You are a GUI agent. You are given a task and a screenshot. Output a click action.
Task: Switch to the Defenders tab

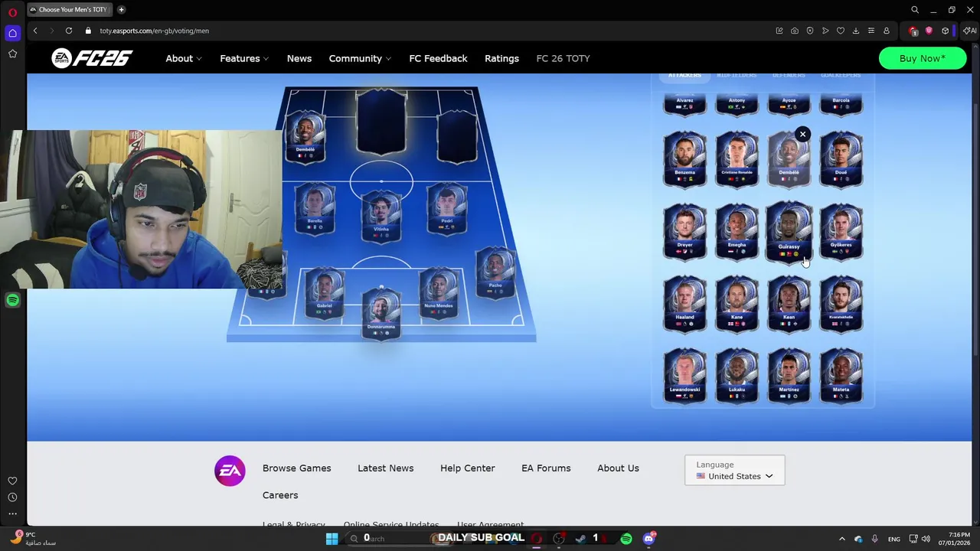click(789, 76)
